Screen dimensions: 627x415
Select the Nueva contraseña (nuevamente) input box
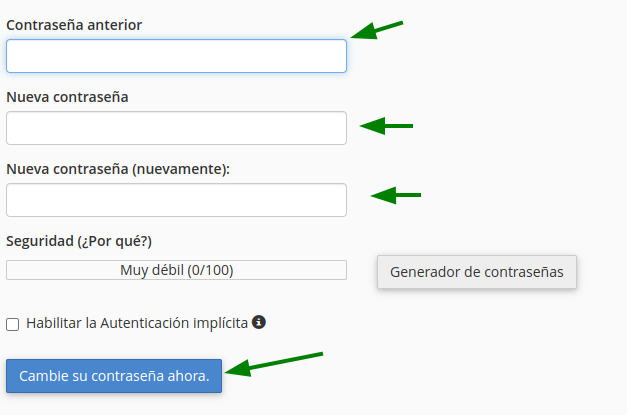click(176, 200)
